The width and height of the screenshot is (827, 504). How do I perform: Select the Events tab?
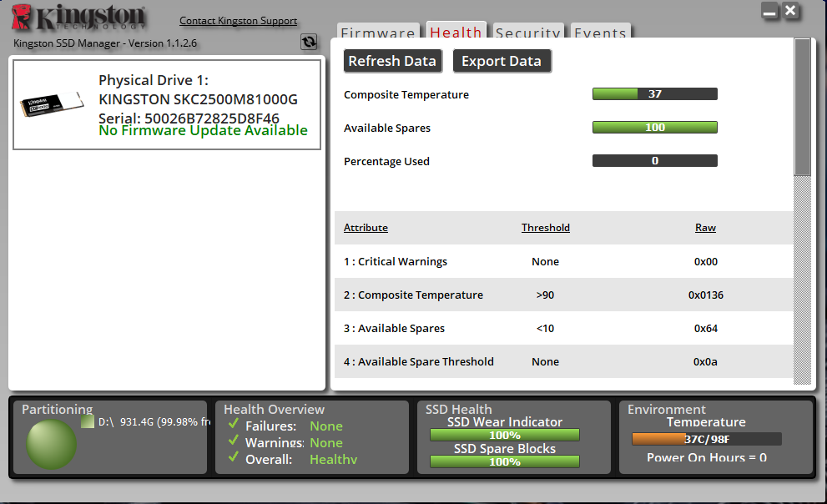coord(600,33)
